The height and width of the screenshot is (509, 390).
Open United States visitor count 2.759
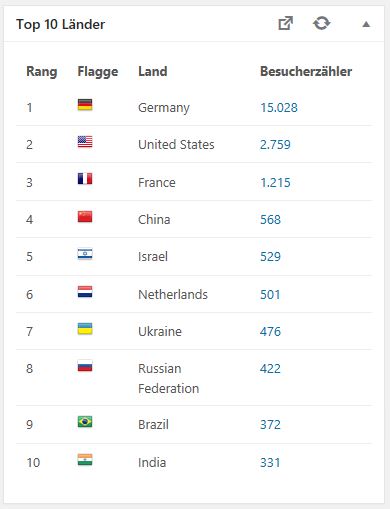pos(275,145)
